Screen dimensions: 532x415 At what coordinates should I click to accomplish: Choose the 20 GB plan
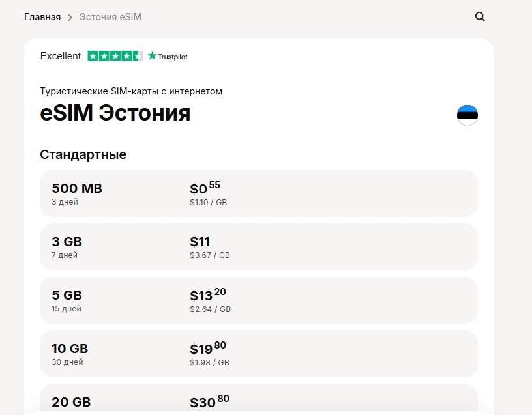tap(258, 400)
